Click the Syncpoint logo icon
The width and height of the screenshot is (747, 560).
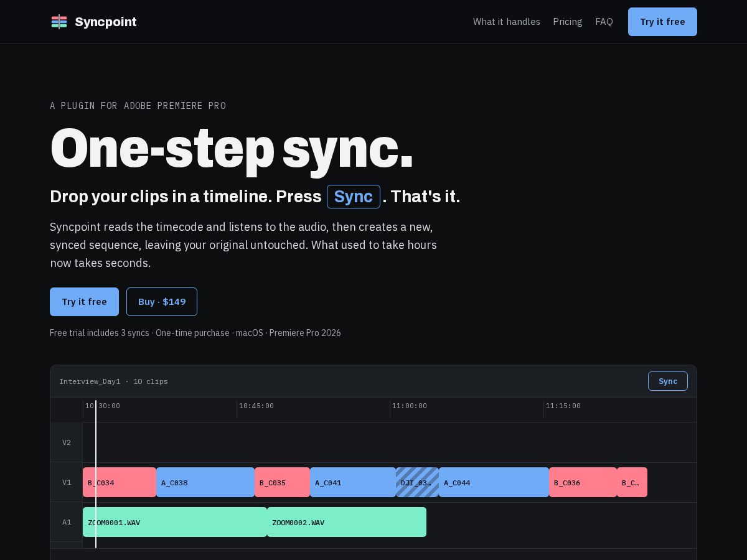click(x=59, y=22)
